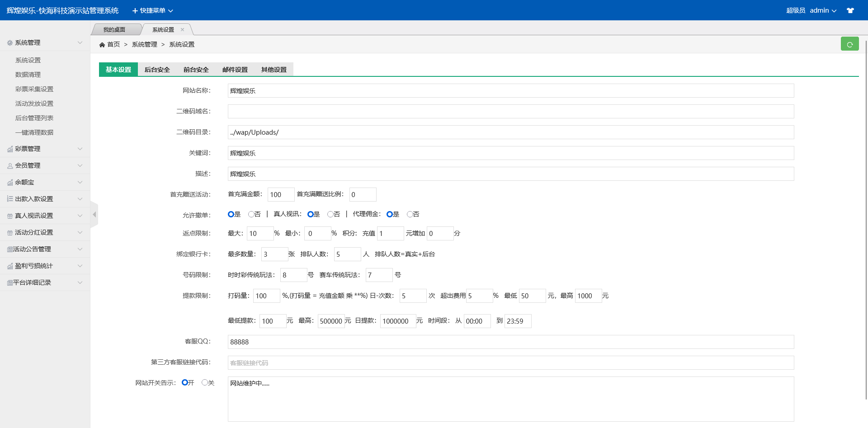Viewport: 868px width, 428px height.
Task: Close the 系统设置 tab with its X
Action: (x=183, y=30)
